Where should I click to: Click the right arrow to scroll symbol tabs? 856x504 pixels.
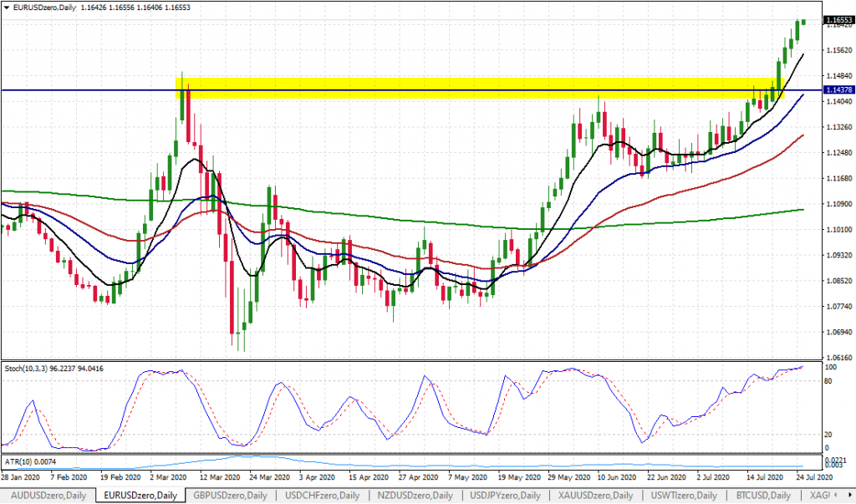[851, 495]
